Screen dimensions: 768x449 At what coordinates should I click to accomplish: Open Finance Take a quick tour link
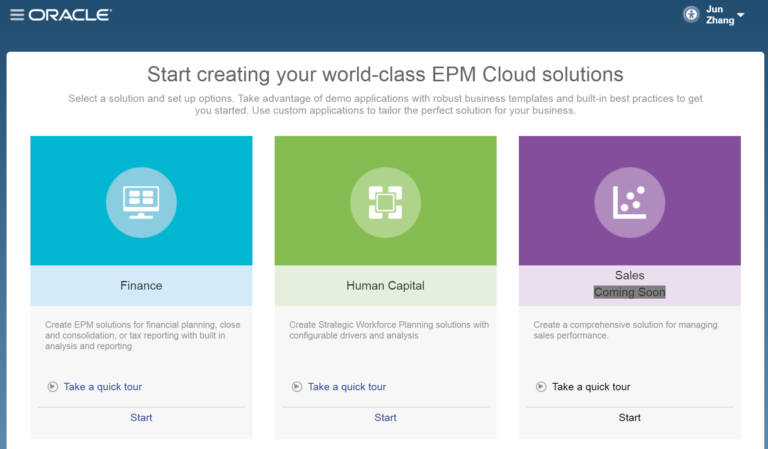(x=103, y=387)
